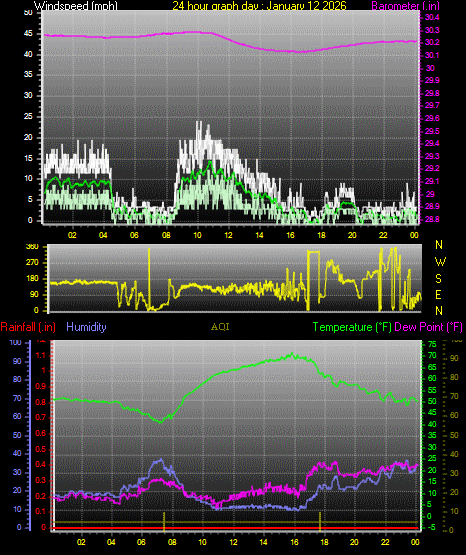Click the red "0.7" rainfall value
Viewport: 466px width, 555px height.
click(x=41, y=418)
